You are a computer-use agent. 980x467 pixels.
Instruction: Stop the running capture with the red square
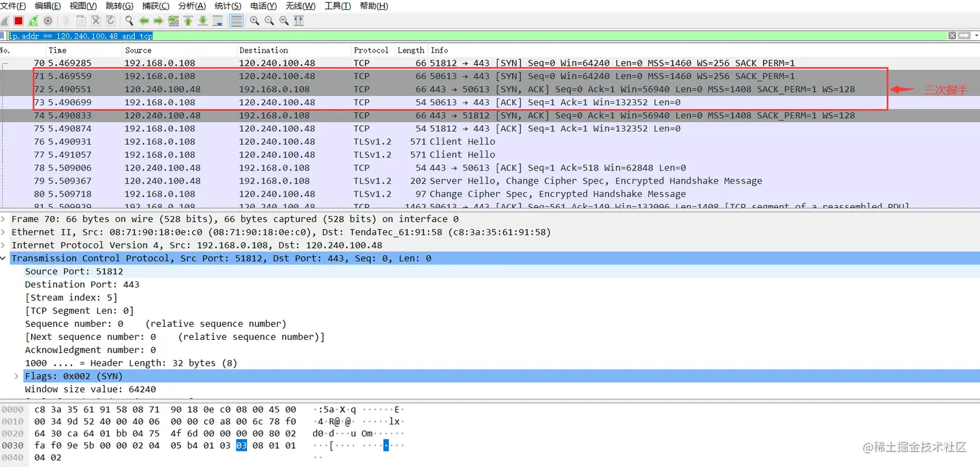tap(18, 21)
